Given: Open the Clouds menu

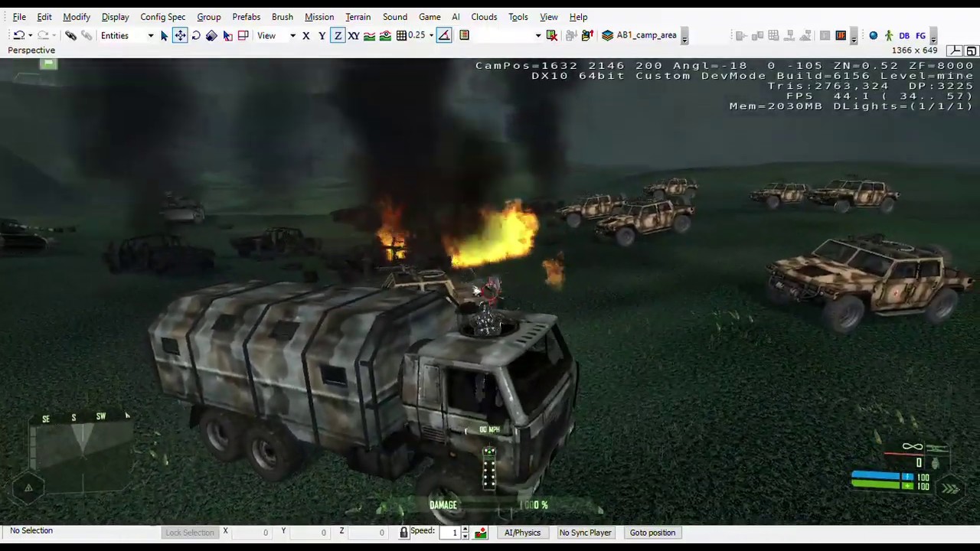Looking at the screenshot, I should pos(484,17).
